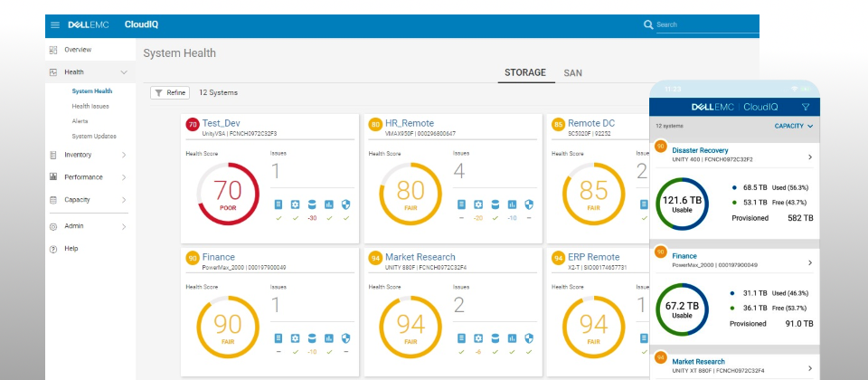Click the Help question mark icon
Image resolution: width=868 pixels, height=380 pixels.
click(53, 250)
